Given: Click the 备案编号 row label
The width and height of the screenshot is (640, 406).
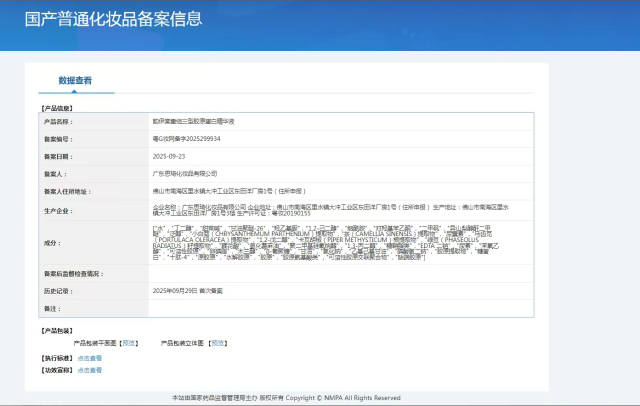Looking at the screenshot, I should [x=58, y=139].
